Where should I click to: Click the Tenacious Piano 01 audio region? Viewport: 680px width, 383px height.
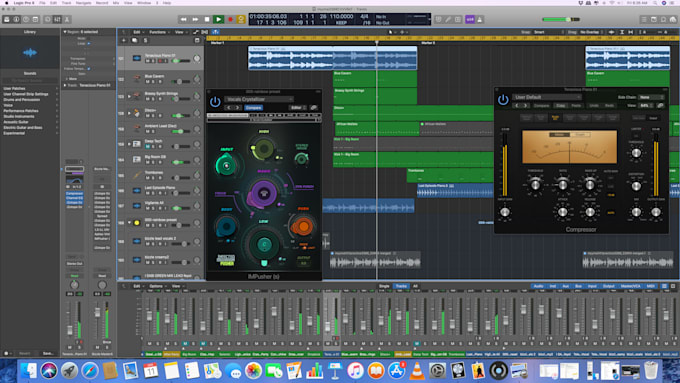[x=333, y=58]
